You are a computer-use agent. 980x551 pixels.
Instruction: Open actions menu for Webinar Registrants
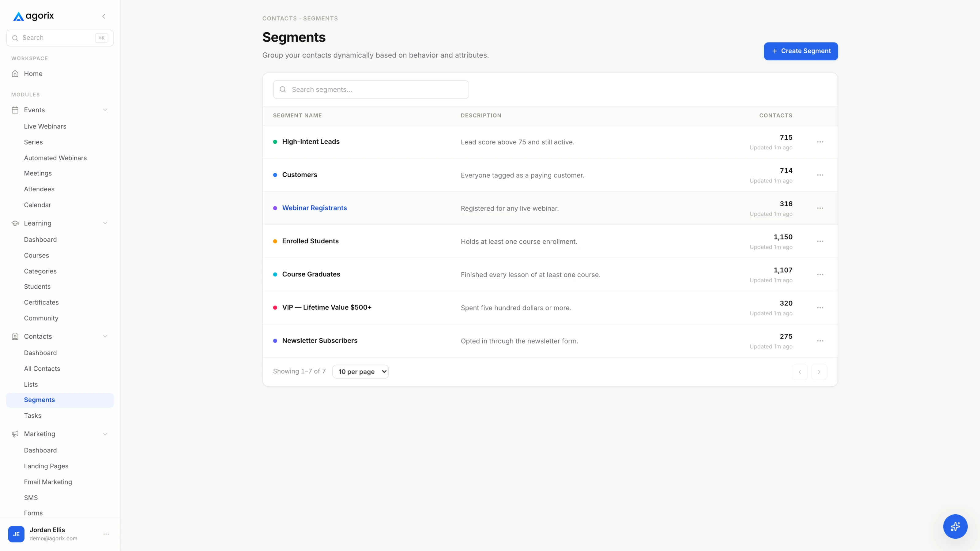(820, 208)
